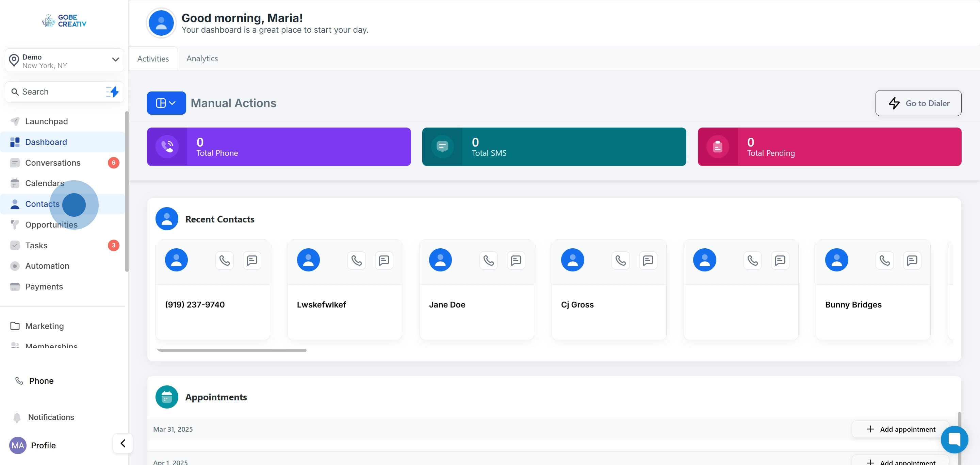
Task: Collapse the sidebar with the arrow button
Action: pyautogui.click(x=123, y=443)
